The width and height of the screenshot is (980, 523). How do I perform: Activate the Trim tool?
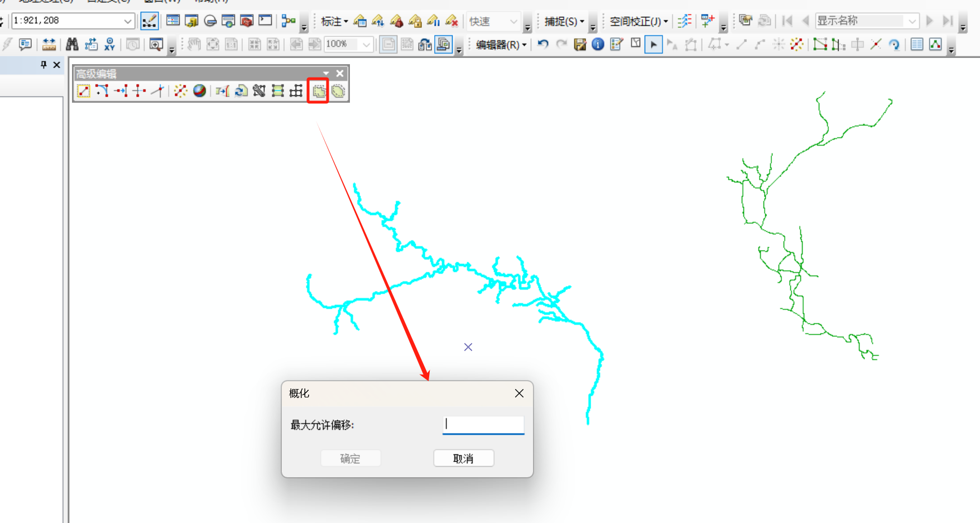click(x=139, y=91)
